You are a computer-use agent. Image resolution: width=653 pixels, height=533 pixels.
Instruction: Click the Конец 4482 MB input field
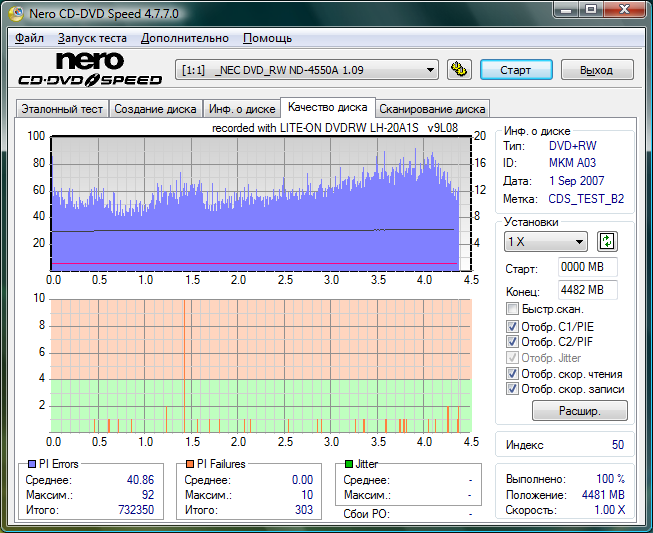pos(588,290)
